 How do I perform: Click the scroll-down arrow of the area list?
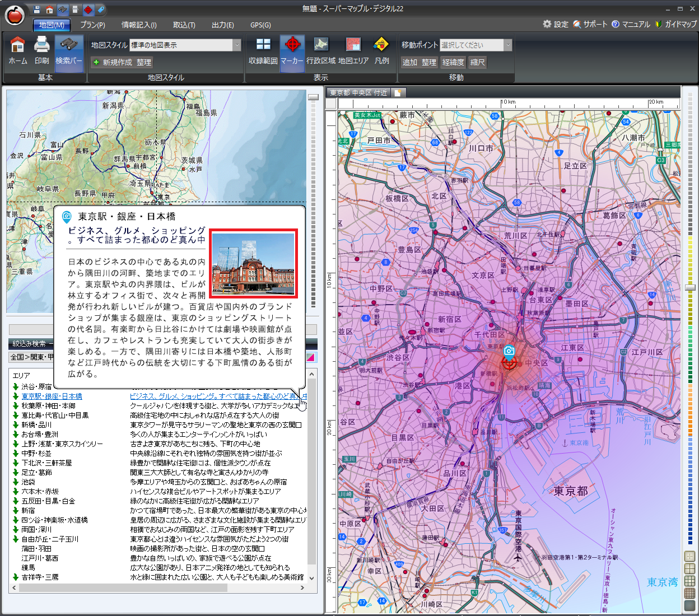click(312, 578)
